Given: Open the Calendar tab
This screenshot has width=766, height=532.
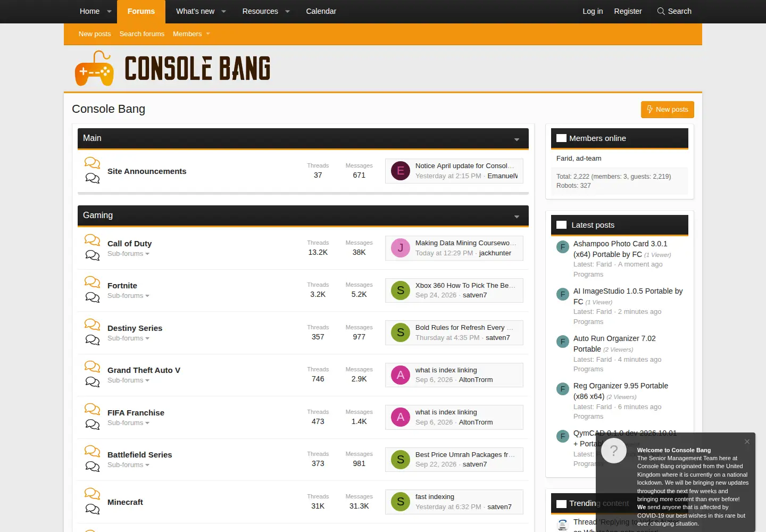Looking at the screenshot, I should tap(321, 11).
